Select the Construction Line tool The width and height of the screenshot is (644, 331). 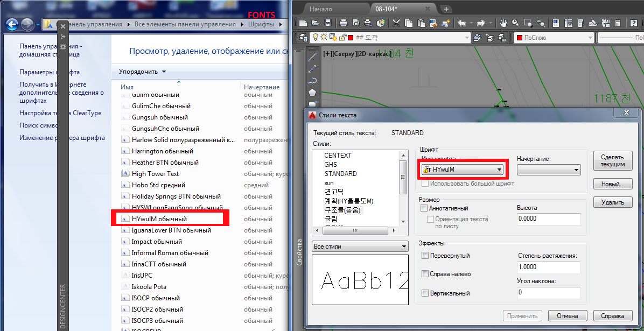pos(312,68)
